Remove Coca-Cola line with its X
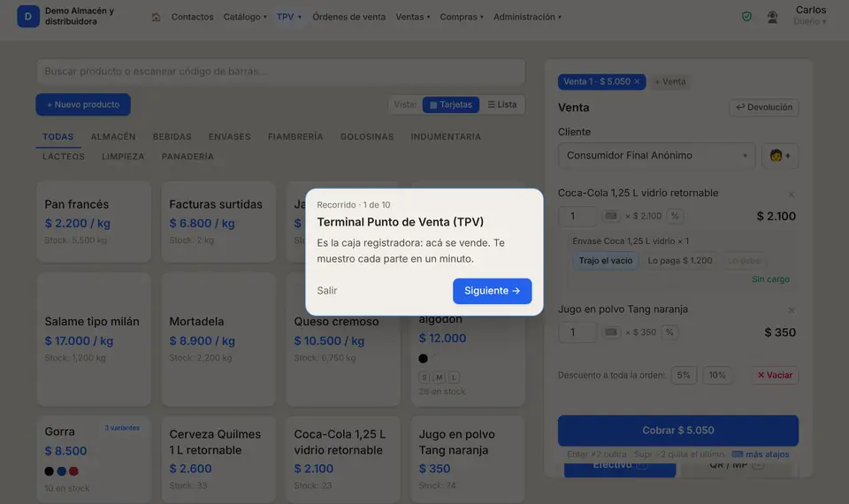Image resolution: width=849 pixels, height=504 pixels. click(791, 195)
